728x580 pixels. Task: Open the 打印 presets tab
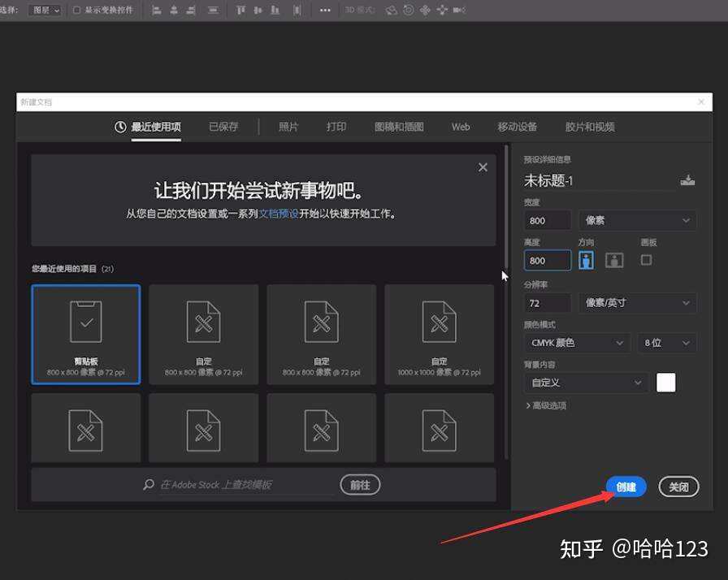pos(336,127)
